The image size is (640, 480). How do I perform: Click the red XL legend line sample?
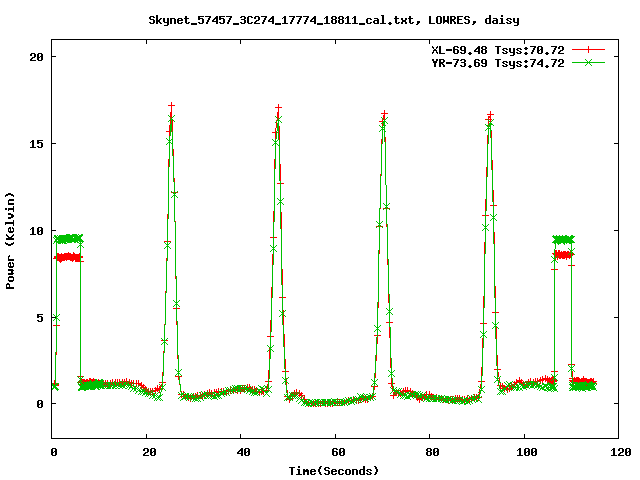pyautogui.click(x=588, y=50)
